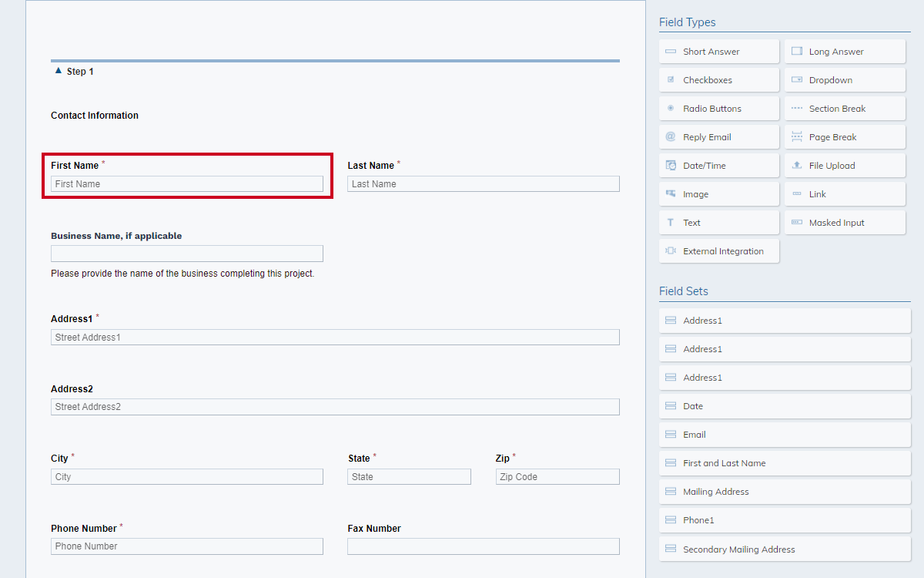Click the Field Types panel heading
The width and height of the screenshot is (924, 578).
click(x=688, y=22)
